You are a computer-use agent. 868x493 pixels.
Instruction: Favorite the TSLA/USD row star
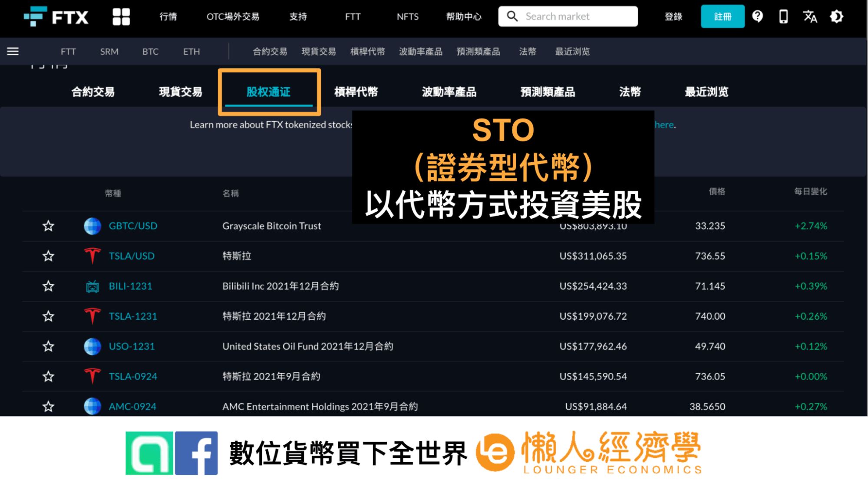point(48,256)
